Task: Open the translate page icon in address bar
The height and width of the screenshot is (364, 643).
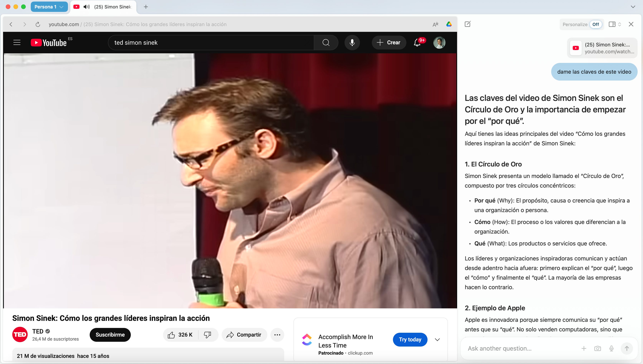Action: click(435, 24)
